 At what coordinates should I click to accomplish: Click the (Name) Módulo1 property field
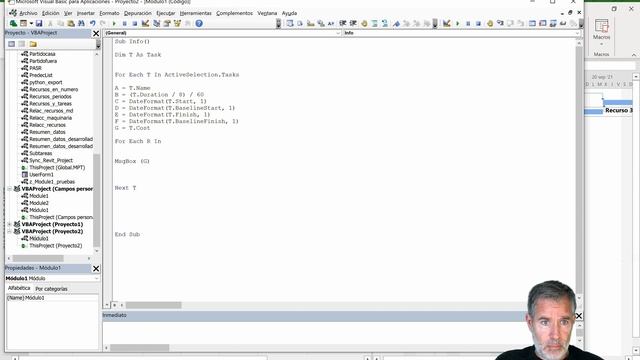[52, 298]
